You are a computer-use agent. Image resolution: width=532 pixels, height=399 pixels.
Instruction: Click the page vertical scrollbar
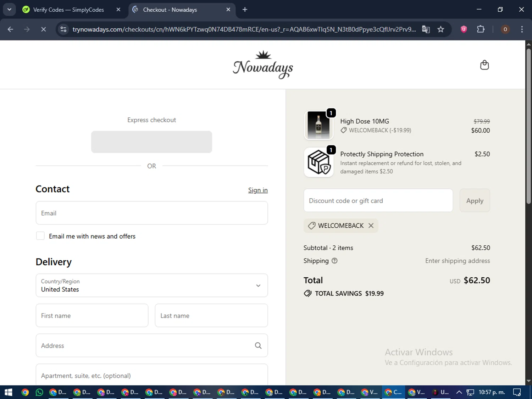coord(528,126)
